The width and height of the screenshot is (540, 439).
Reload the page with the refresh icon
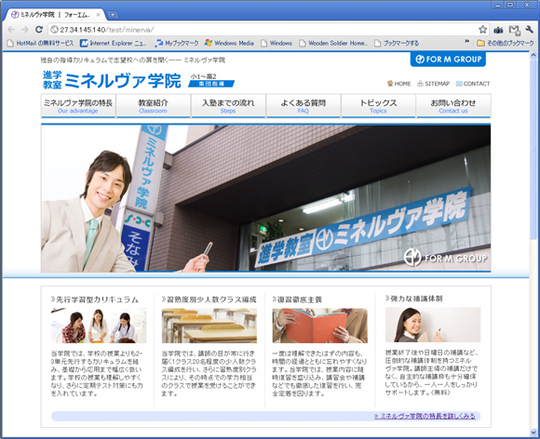39,30
